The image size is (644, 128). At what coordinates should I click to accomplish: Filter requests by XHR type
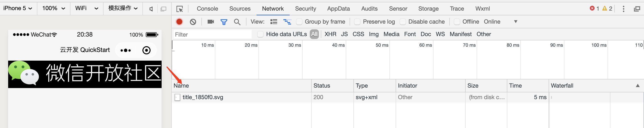[x=330, y=34]
